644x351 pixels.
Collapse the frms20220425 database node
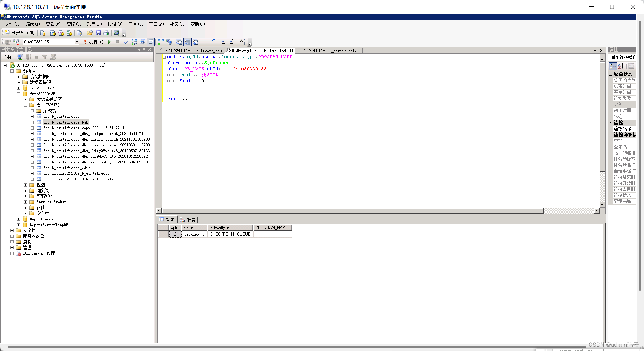point(18,94)
